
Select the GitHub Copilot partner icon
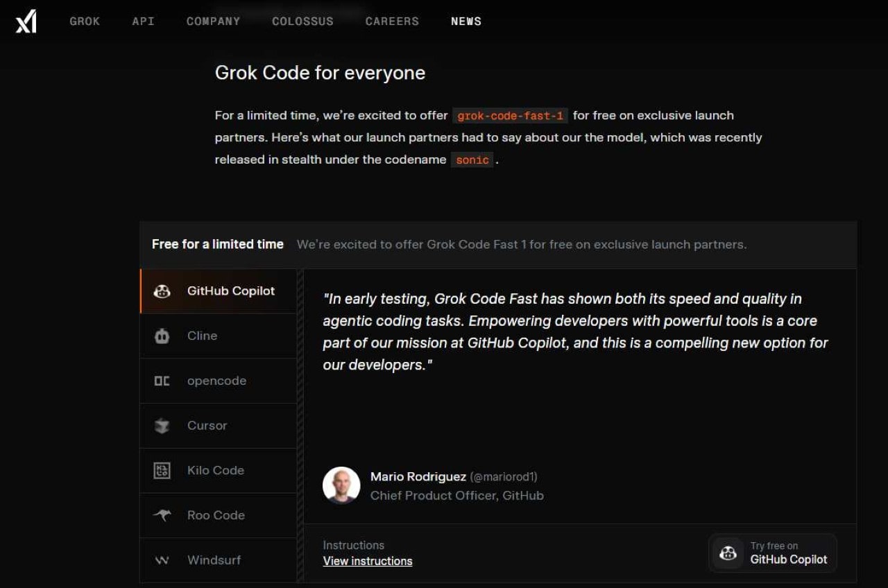[162, 291]
